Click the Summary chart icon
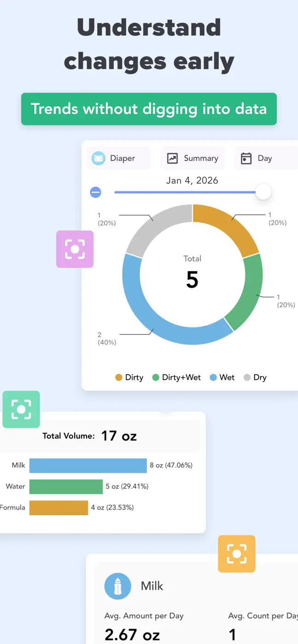Image resolution: width=298 pixels, height=644 pixels. (x=172, y=158)
